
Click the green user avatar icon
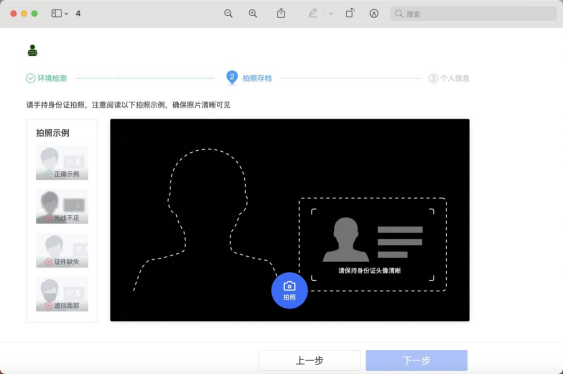32,50
